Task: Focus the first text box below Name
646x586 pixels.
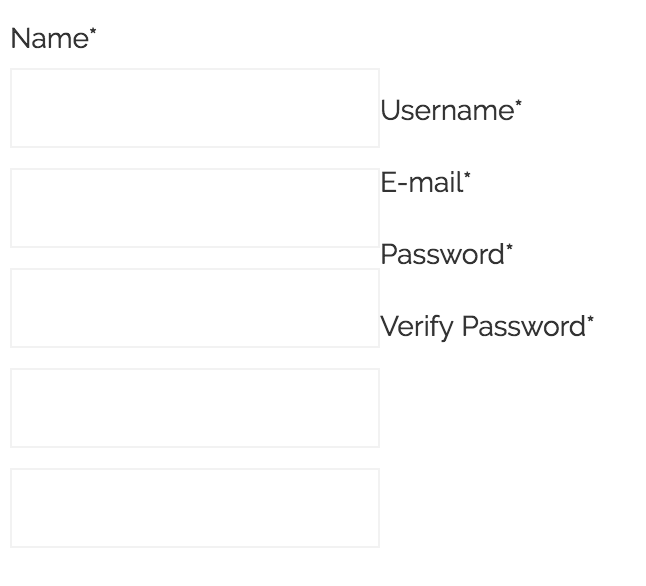Action: pos(195,108)
